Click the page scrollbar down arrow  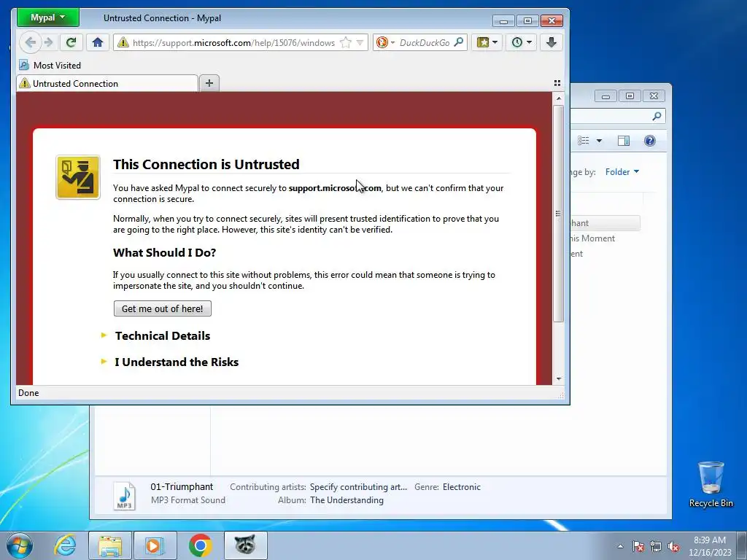point(559,379)
